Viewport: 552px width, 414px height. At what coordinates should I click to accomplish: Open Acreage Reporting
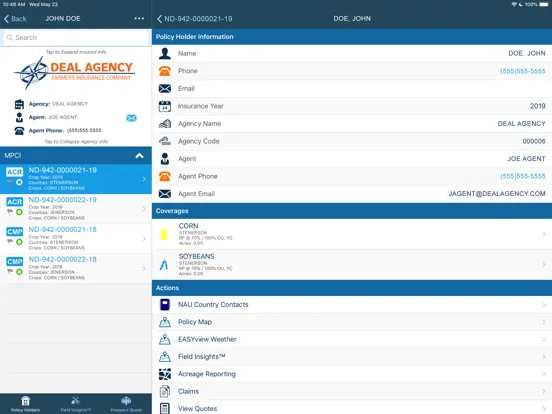pyautogui.click(x=352, y=374)
